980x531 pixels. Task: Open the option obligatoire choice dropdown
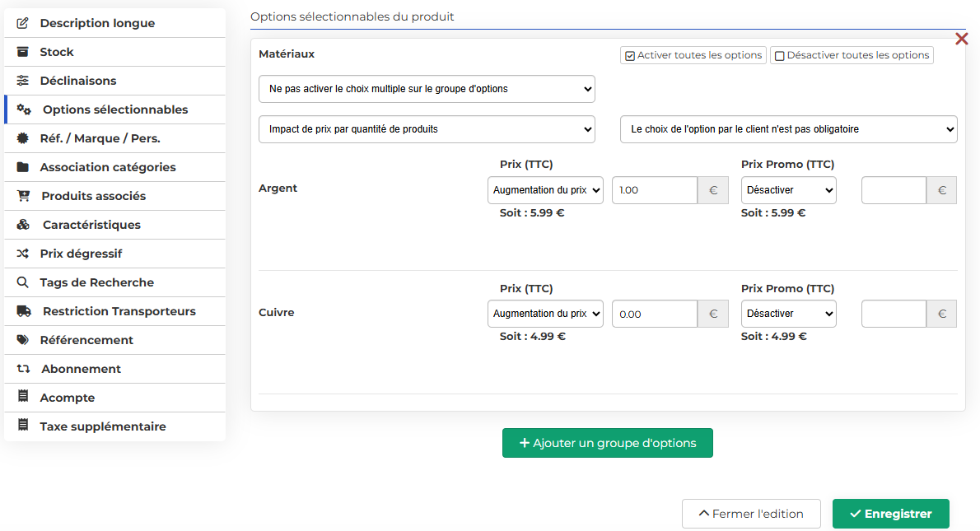coord(789,129)
